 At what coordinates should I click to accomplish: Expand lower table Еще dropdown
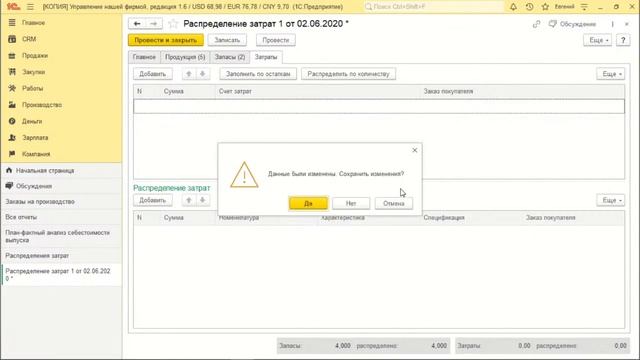click(611, 200)
